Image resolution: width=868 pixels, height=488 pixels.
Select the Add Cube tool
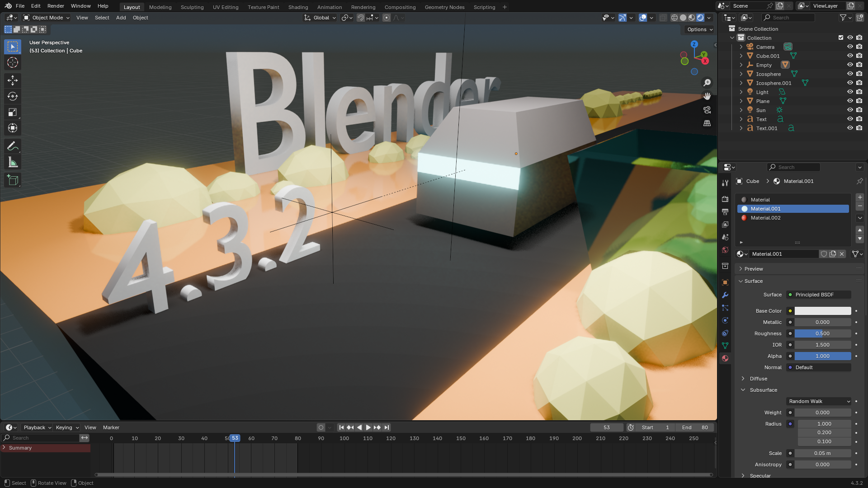tap(13, 180)
